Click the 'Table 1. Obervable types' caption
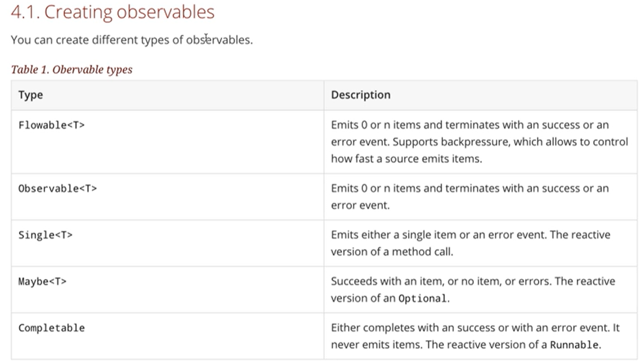 [x=71, y=70]
